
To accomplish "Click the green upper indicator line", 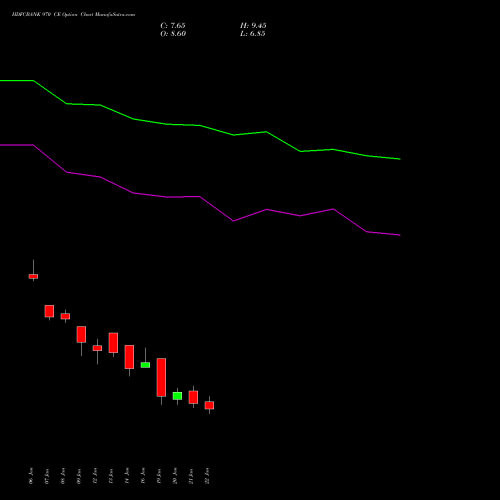I will click(200, 125).
